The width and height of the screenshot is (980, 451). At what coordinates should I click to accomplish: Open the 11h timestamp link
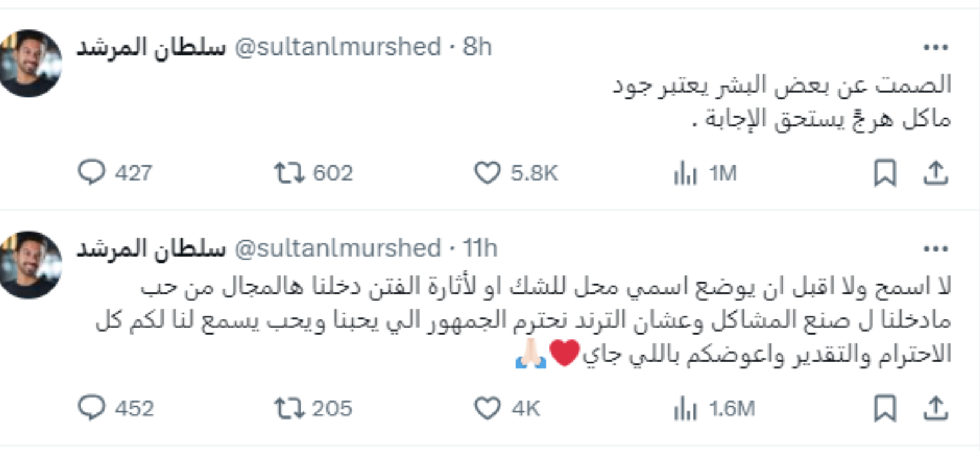tap(480, 249)
